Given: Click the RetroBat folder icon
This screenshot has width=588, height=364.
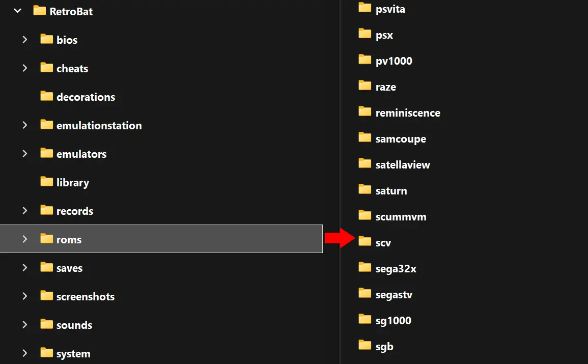Looking at the screenshot, I should tap(39, 11).
